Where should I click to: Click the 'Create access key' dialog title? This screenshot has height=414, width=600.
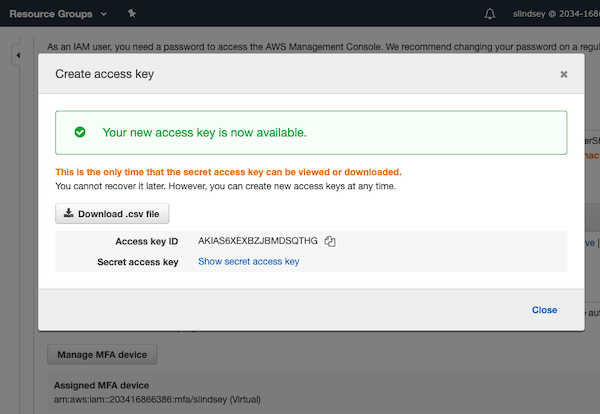tap(104, 74)
